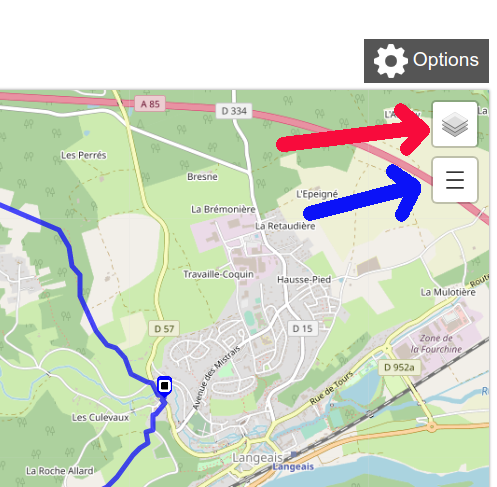
Task: Click the La Roche Allard label
Action: point(60,471)
